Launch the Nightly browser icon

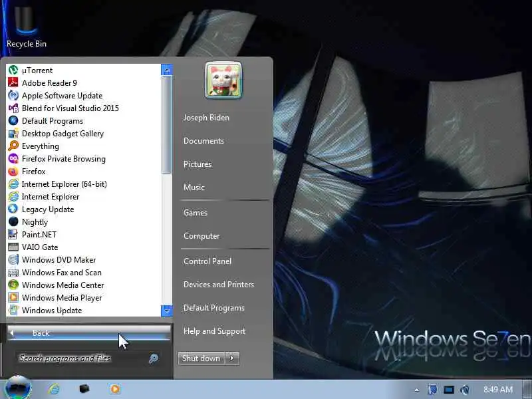coord(13,221)
